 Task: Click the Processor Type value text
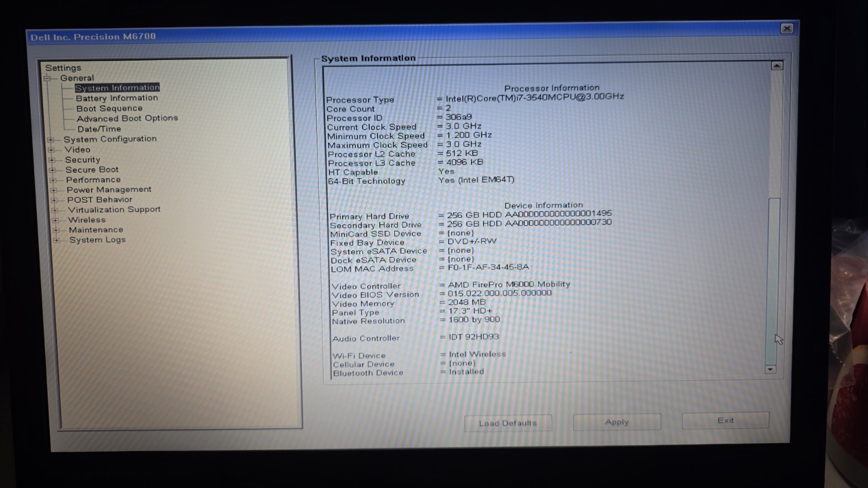point(535,97)
